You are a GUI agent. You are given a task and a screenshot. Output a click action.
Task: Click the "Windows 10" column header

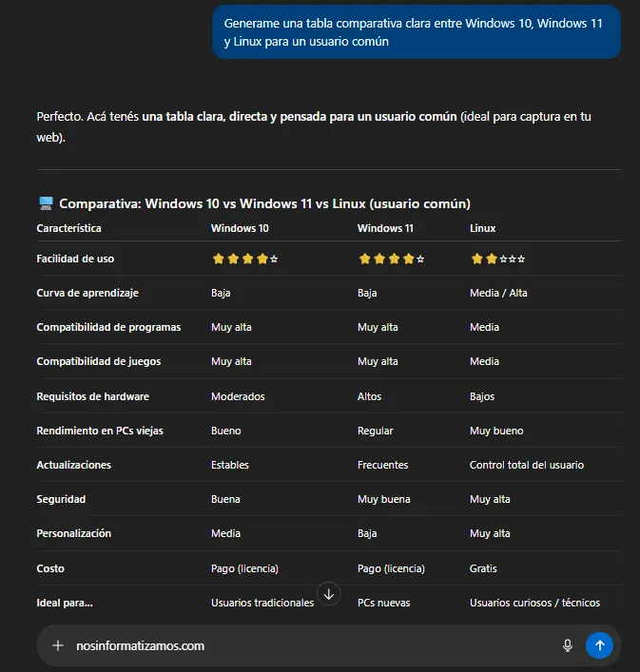coord(240,228)
